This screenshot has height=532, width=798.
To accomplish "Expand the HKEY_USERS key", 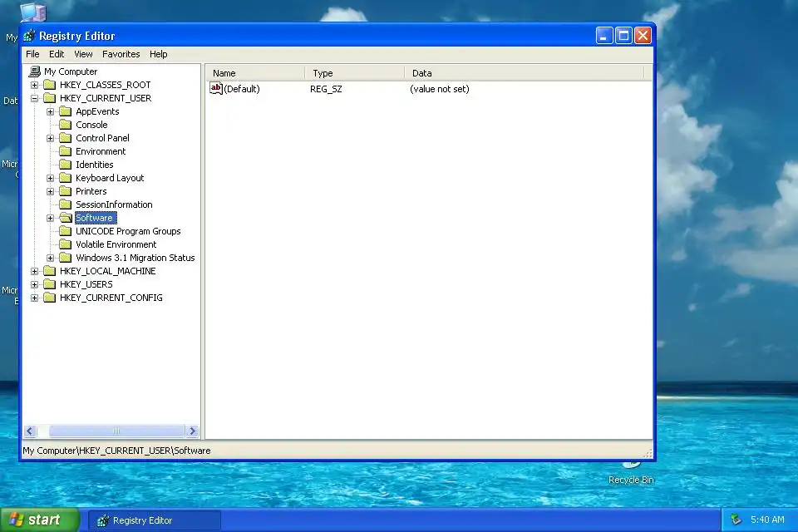I will point(35,284).
